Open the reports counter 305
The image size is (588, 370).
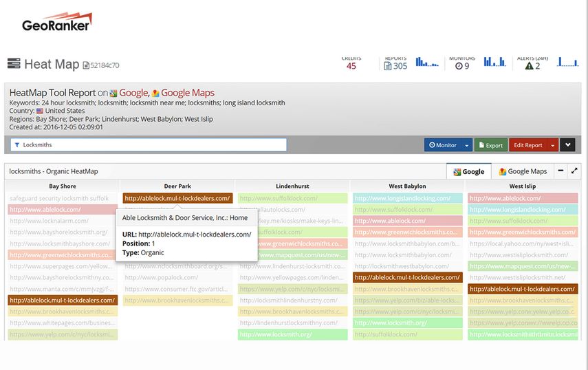395,66
